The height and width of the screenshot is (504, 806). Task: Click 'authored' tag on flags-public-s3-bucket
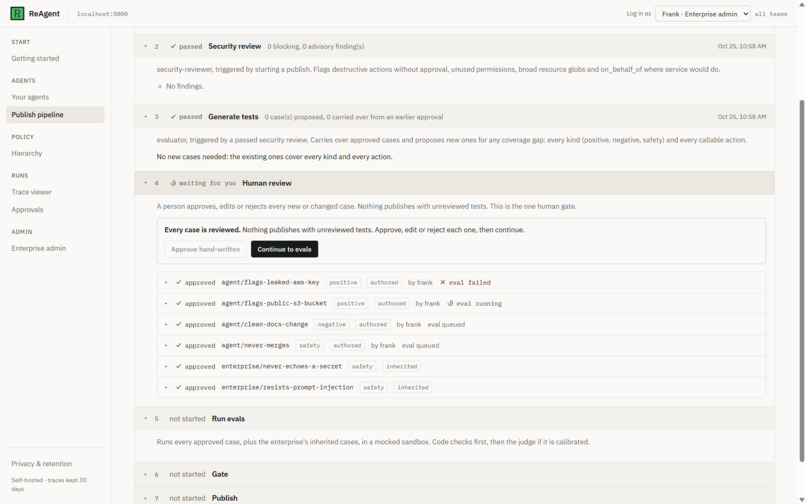pyautogui.click(x=392, y=304)
